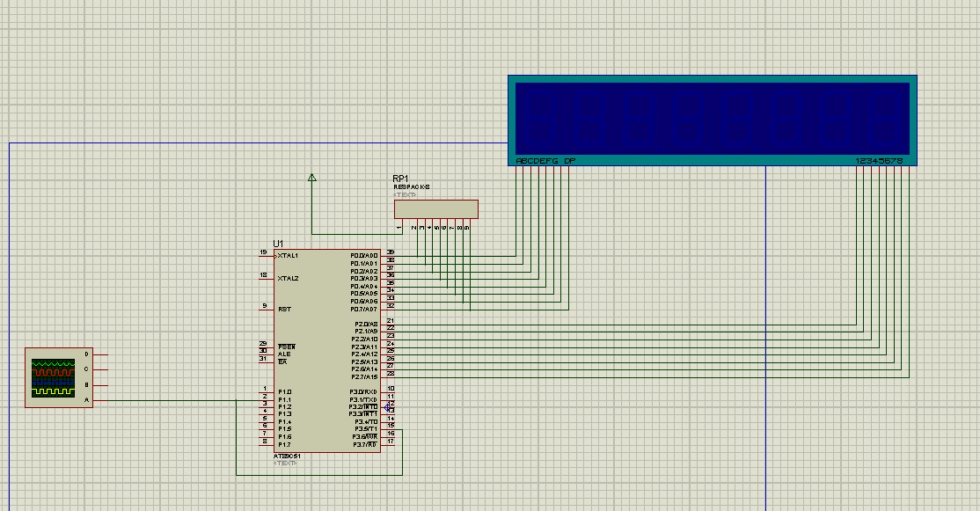Click the P3.5/T1 pin label
This screenshot has height=511, width=980.
pyautogui.click(x=366, y=429)
